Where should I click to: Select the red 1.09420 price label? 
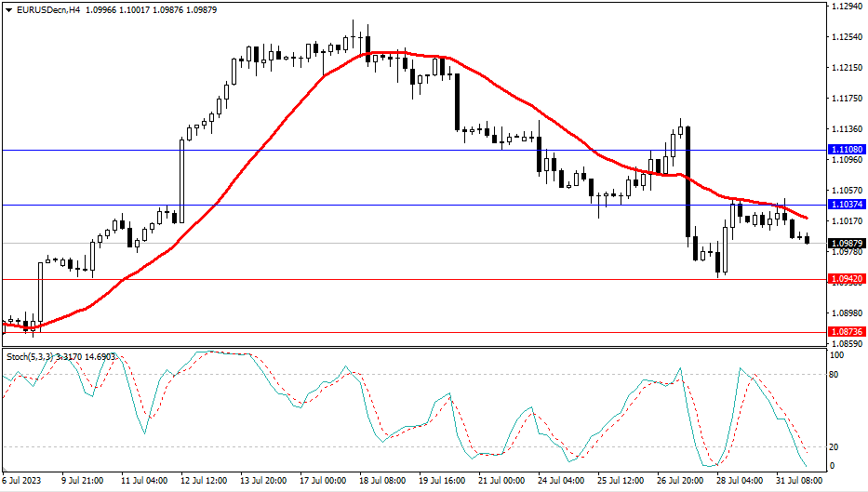point(846,278)
